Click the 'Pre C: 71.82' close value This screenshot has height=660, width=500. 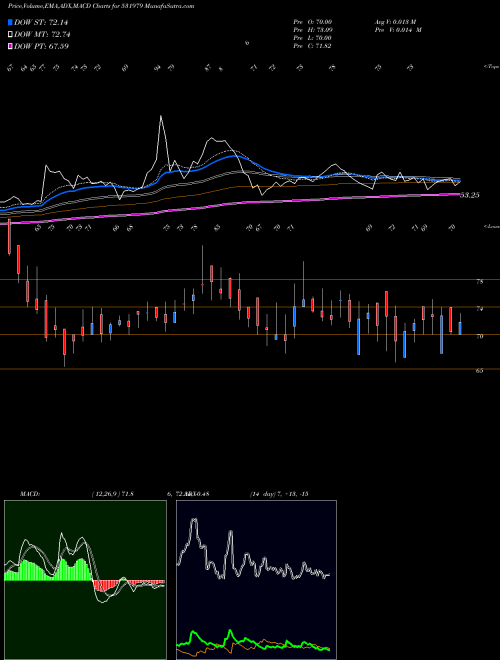313,45
